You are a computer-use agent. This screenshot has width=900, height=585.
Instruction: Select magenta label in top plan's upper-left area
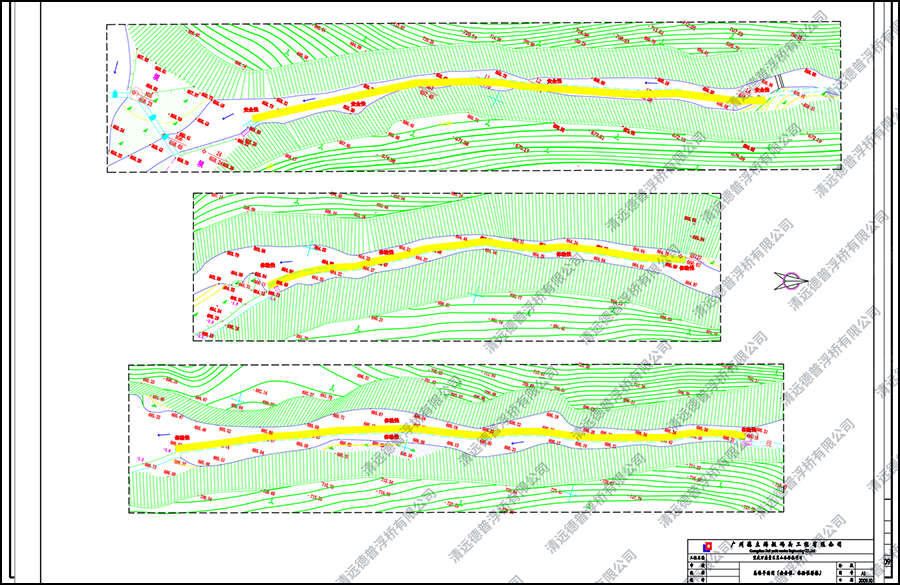pos(155,75)
